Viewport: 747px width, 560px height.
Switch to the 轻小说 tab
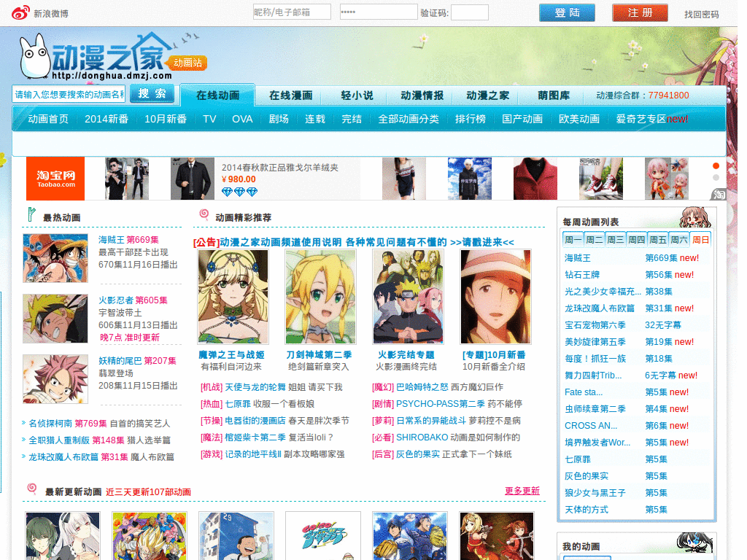[357, 96]
